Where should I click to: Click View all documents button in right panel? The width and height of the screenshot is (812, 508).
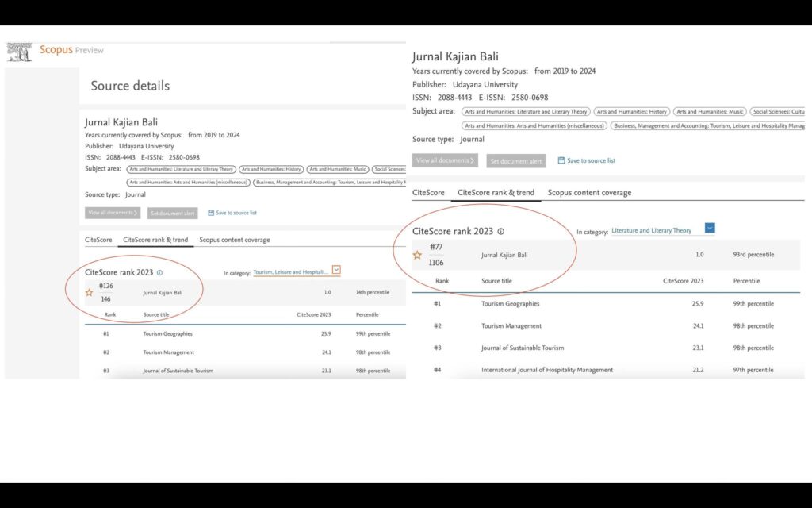click(445, 160)
